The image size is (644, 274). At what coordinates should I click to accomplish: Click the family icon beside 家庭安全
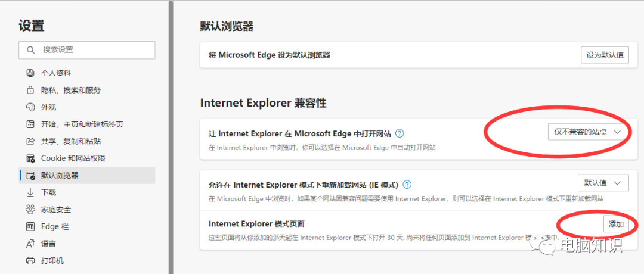tap(30, 210)
